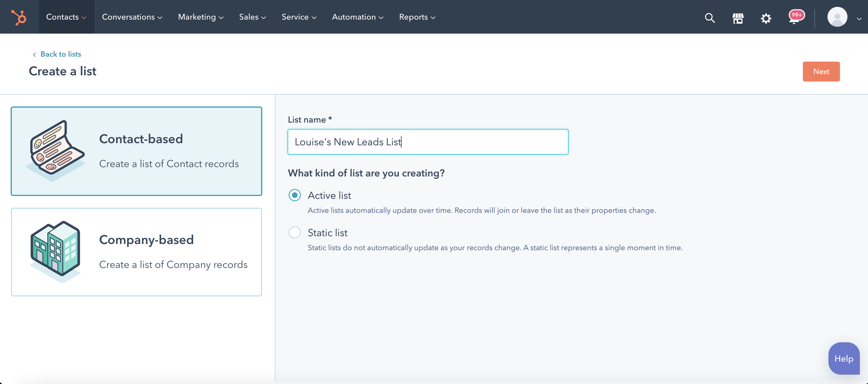Screen dimensions: 868x384
Task: Click the contact cards illustration
Action: [x=55, y=151]
